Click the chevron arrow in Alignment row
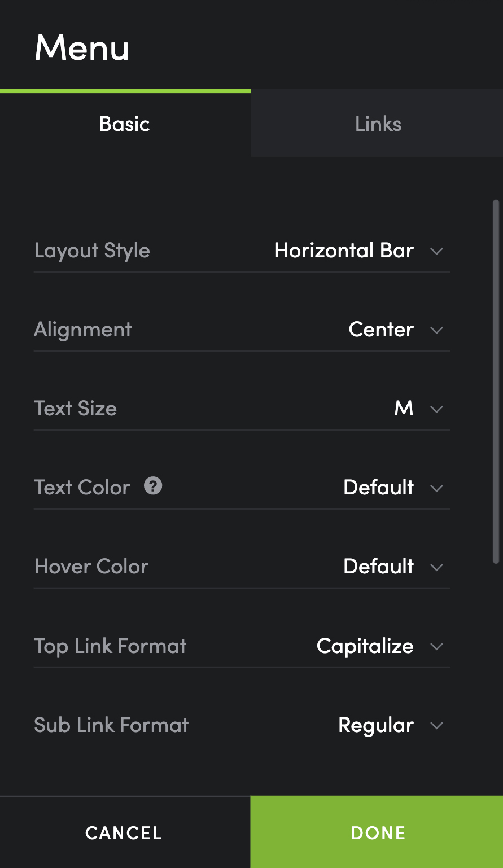This screenshot has width=503, height=868. click(x=436, y=330)
